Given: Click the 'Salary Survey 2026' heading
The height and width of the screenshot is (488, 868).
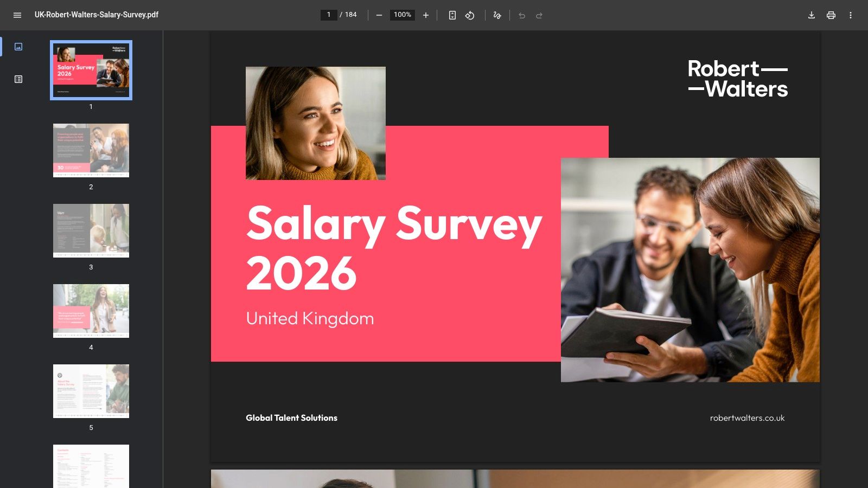Looking at the screenshot, I should pos(394,248).
